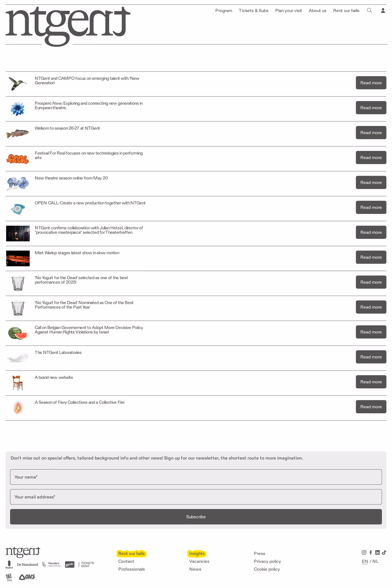
Task: Open the Facebook icon in footer
Action: tap(371, 552)
